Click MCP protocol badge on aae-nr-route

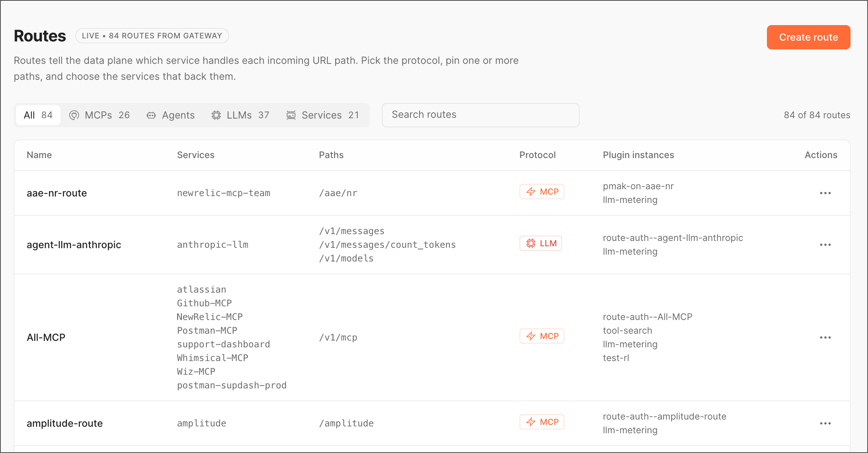pos(542,192)
